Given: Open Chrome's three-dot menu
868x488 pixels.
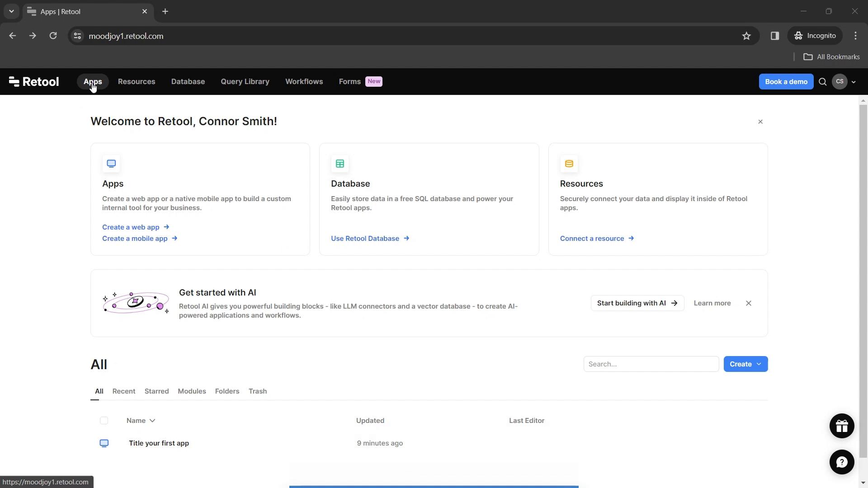Looking at the screenshot, I should click(x=855, y=36).
